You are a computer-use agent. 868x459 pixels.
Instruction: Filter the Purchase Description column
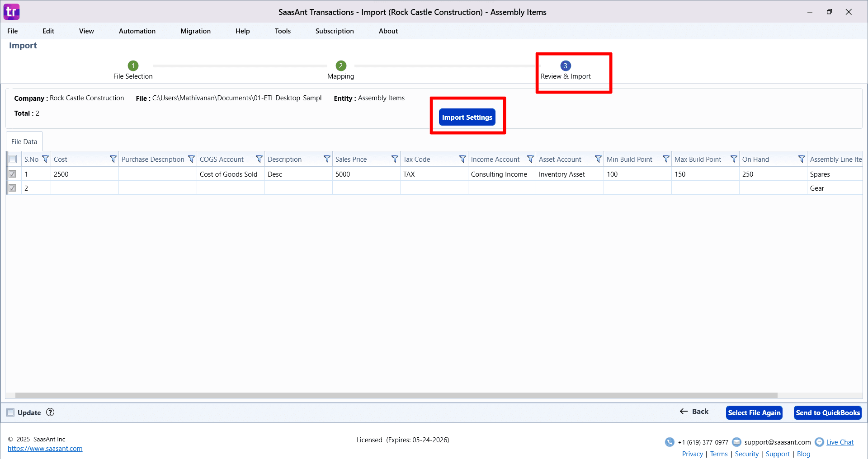[191, 159]
